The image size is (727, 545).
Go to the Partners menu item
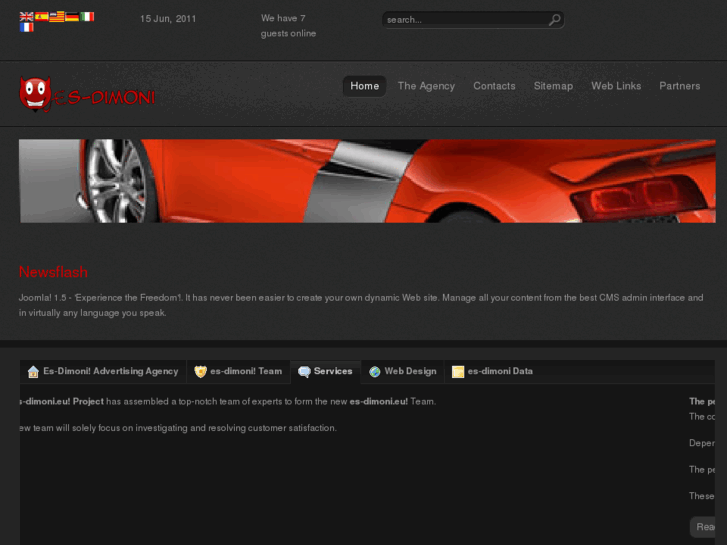pyautogui.click(x=679, y=86)
